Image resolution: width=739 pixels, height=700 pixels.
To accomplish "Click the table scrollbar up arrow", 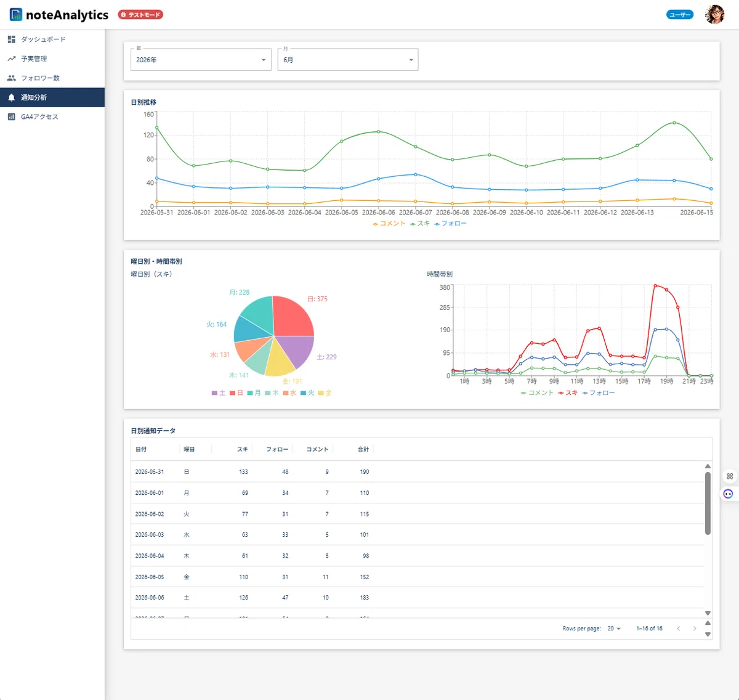I will (708, 466).
